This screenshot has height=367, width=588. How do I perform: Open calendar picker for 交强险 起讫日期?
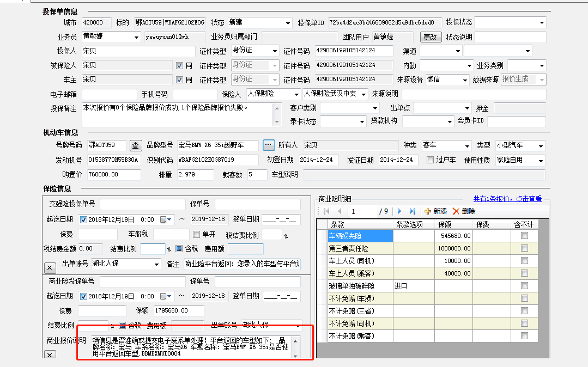(x=163, y=220)
